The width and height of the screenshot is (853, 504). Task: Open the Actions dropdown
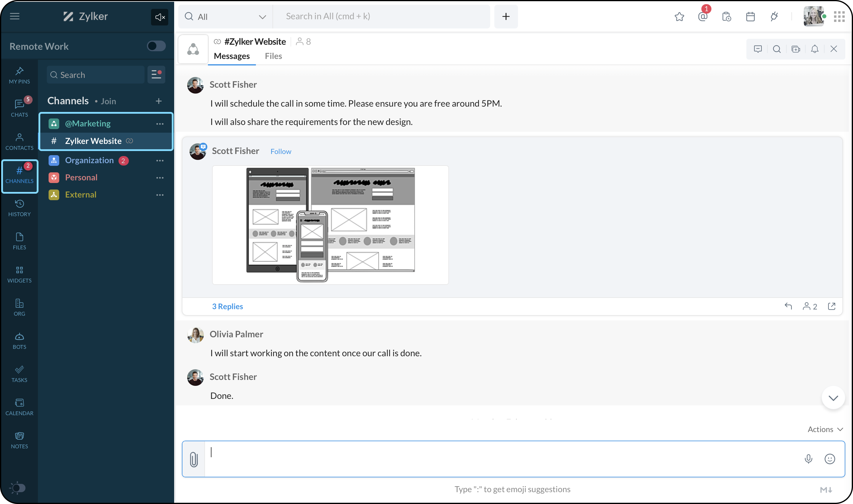pos(825,429)
